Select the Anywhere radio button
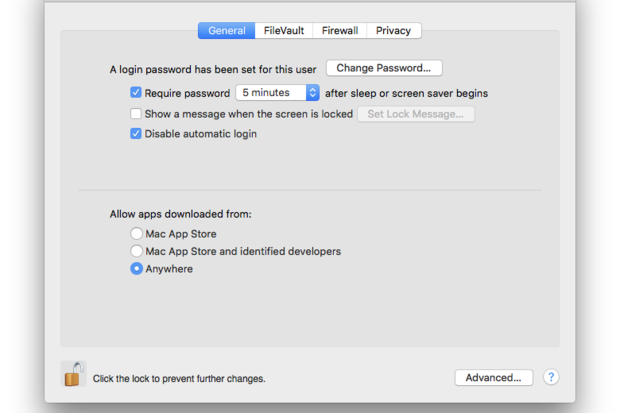Viewport: 620px width, 413px height. tap(136, 269)
